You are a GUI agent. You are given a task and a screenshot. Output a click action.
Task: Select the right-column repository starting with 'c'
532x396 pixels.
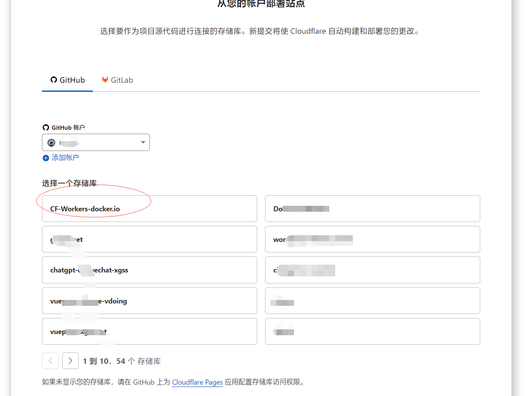click(x=372, y=270)
